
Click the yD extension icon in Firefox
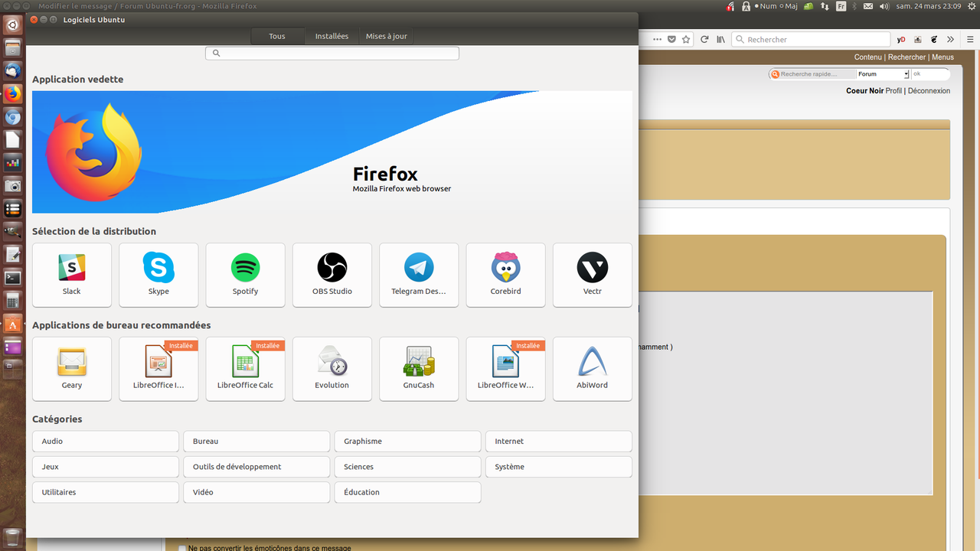[x=901, y=39]
